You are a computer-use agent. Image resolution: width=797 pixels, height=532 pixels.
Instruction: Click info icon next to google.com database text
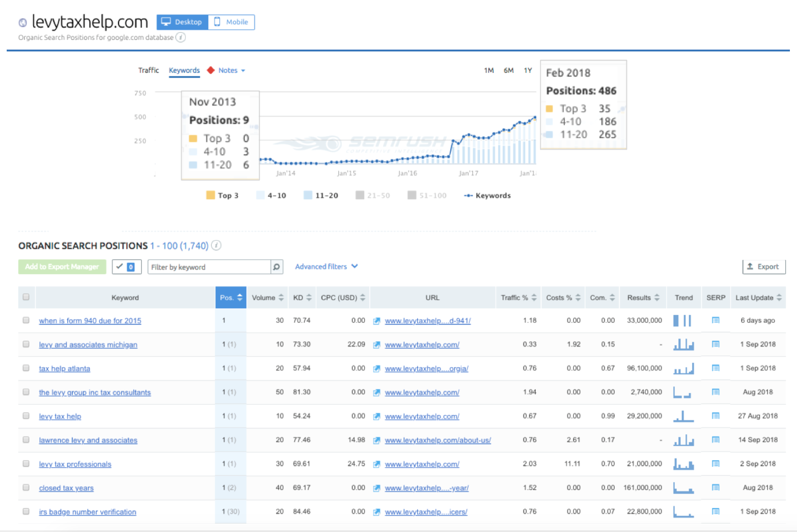pyautogui.click(x=180, y=37)
